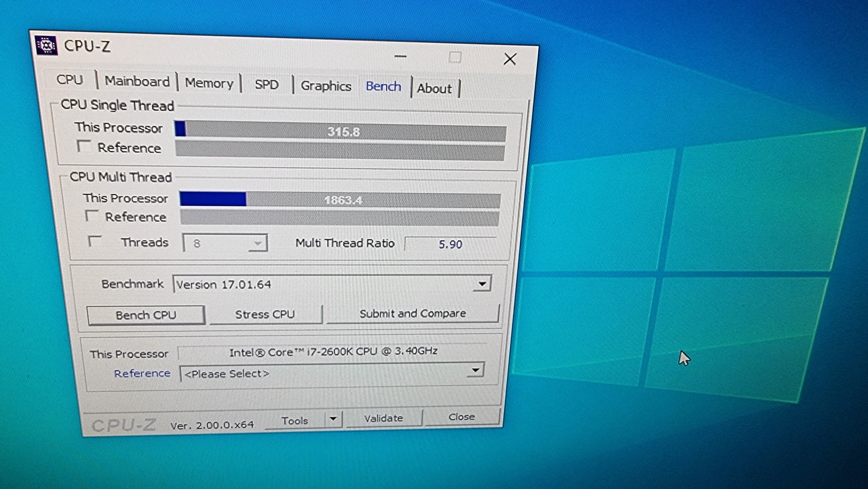Click the single thread Reference bar
The image size is (868, 489).
point(340,151)
